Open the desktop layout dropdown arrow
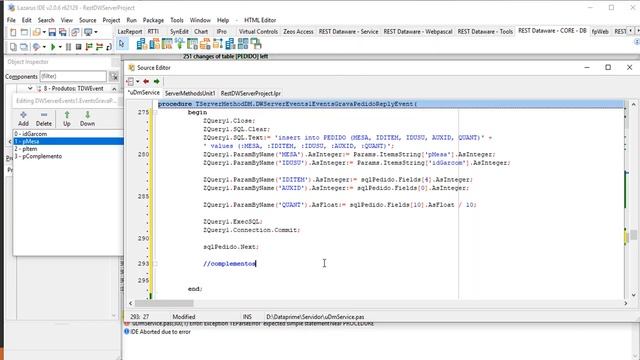640x360 pixels. [96, 32]
